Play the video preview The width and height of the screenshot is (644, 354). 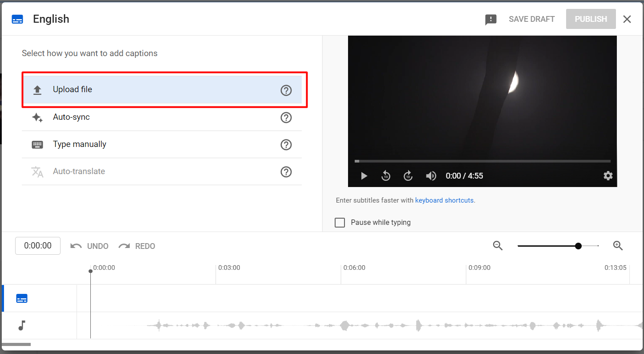(x=364, y=176)
